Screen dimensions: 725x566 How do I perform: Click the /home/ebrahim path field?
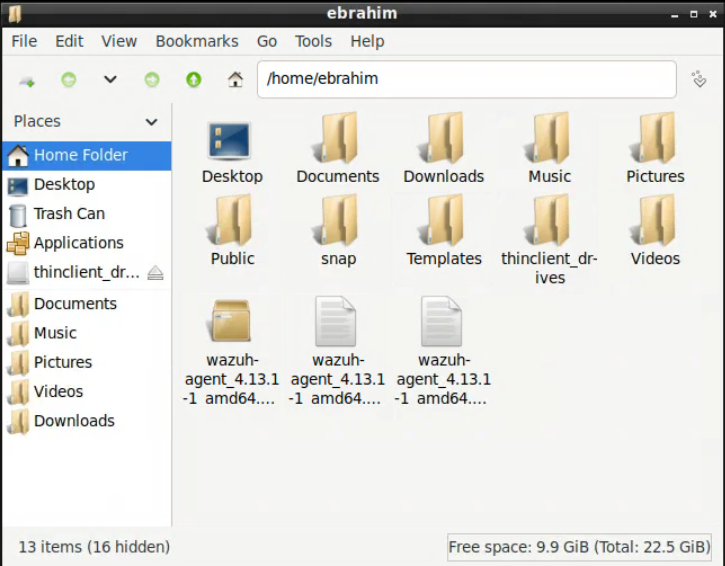pos(466,79)
